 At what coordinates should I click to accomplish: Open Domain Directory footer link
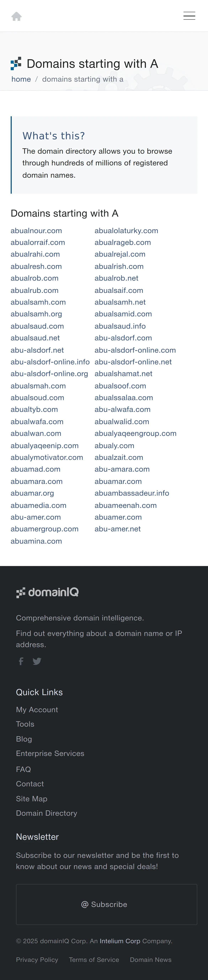[46, 813]
